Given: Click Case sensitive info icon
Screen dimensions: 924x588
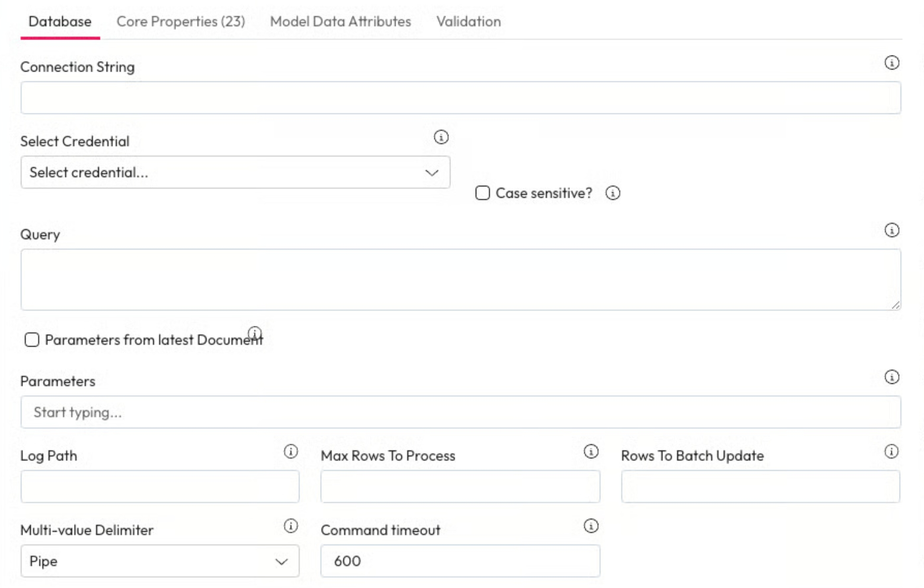Looking at the screenshot, I should [x=612, y=193].
